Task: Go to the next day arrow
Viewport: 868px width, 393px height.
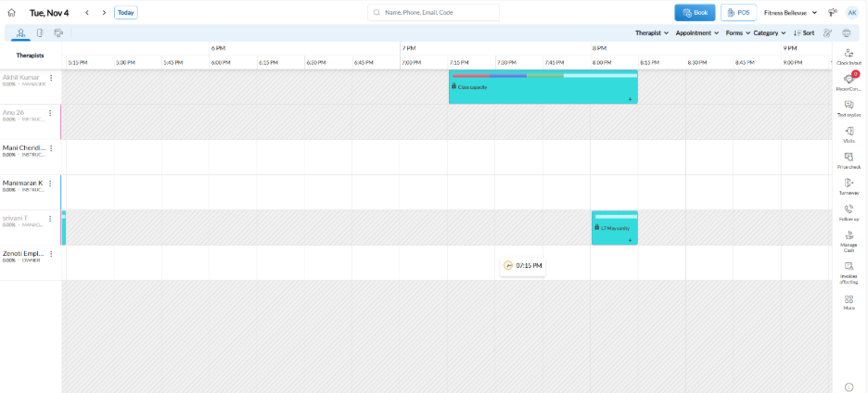Action: [103, 13]
